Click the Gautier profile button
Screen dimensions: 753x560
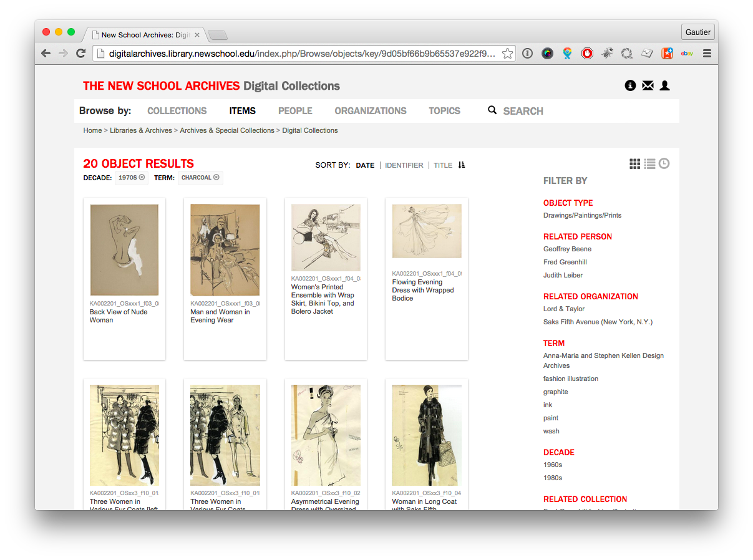tap(698, 32)
